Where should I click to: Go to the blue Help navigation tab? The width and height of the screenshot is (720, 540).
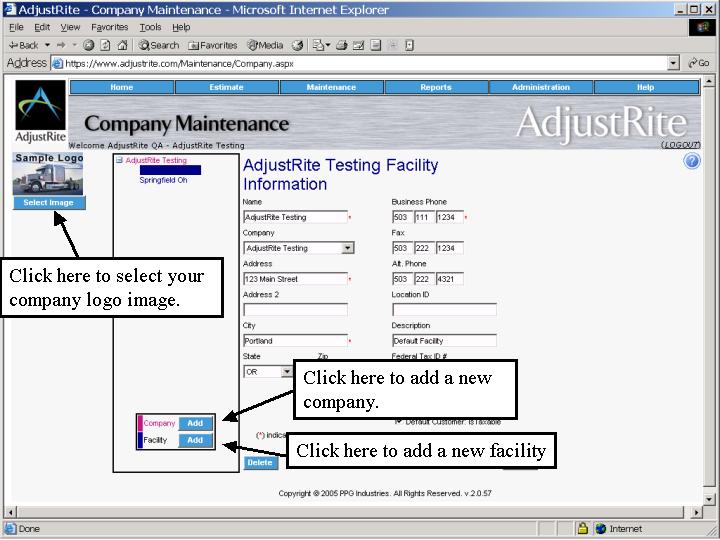(x=646, y=87)
